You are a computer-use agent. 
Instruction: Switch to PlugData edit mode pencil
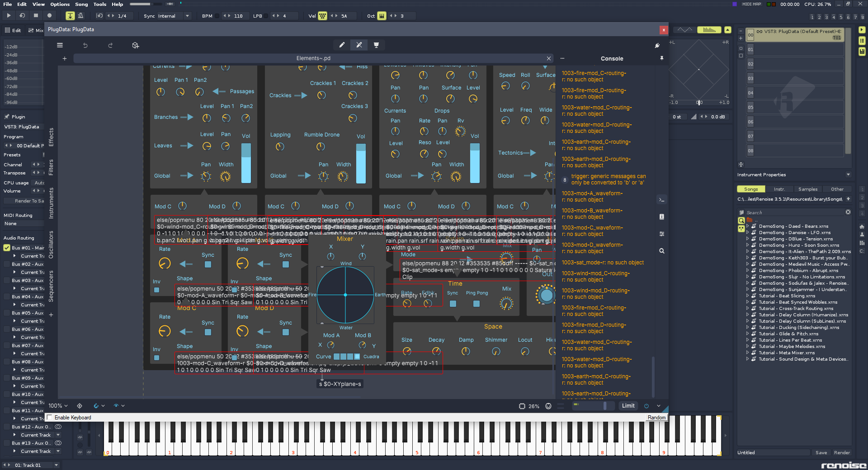342,45
